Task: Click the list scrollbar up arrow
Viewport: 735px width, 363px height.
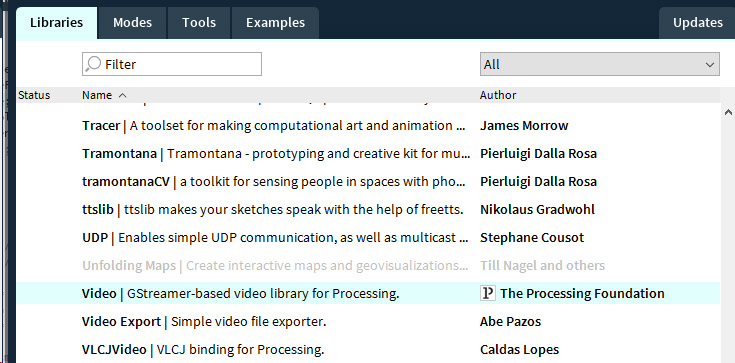Action: [x=728, y=112]
